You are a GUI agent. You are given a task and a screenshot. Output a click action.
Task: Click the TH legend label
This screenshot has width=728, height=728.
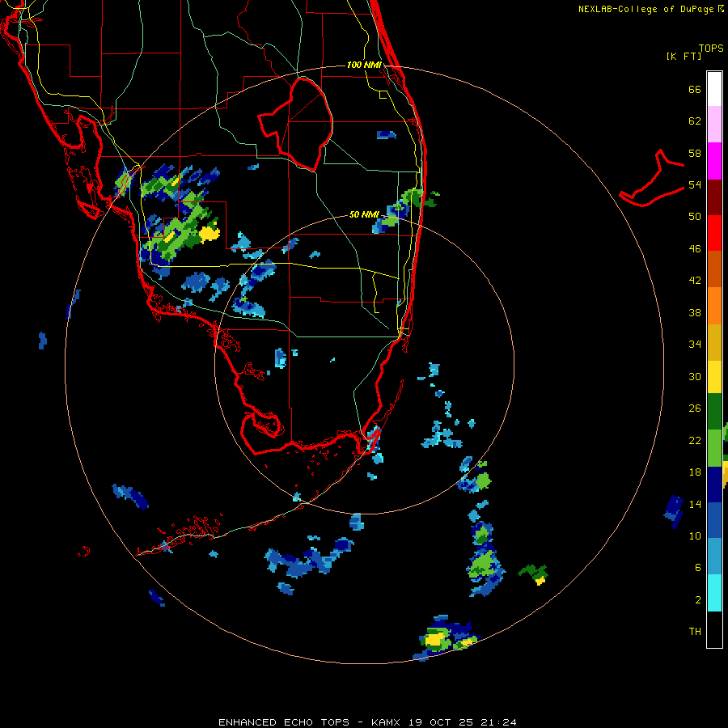695,632
